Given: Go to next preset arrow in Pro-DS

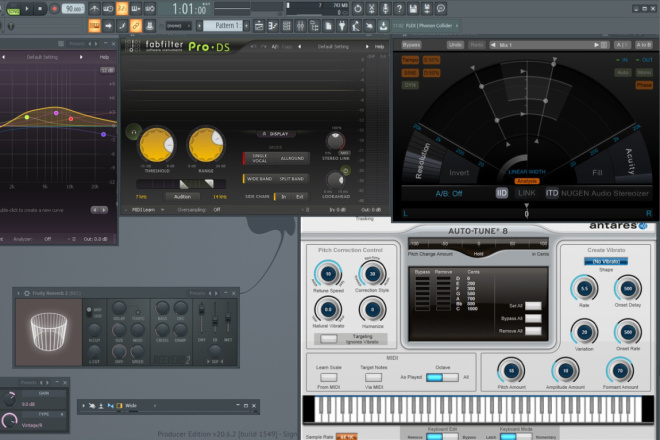Looking at the screenshot, I should click(x=367, y=47).
